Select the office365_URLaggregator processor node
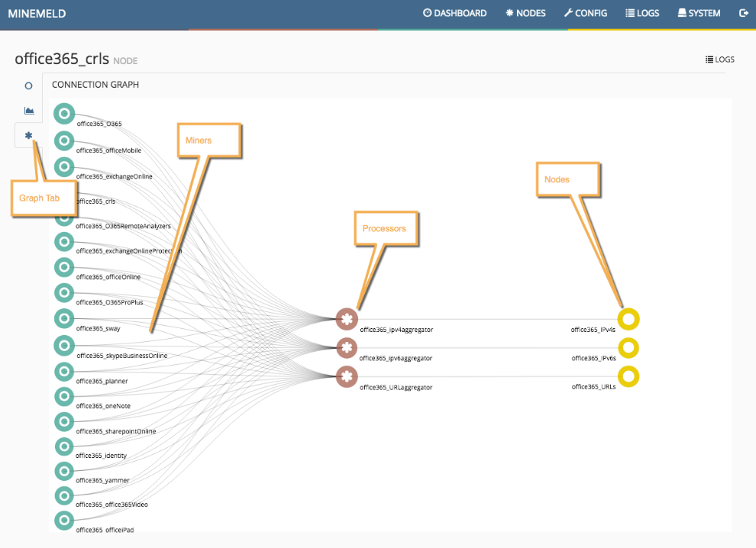Viewport: 756px width, 548px height. click(347, 376)
